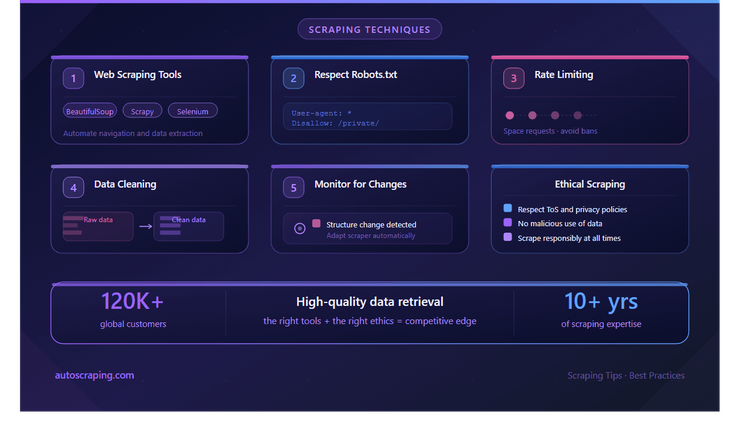
Task: Click 'Respect ToS and privacy policies' text
Action: coord(572,210)
